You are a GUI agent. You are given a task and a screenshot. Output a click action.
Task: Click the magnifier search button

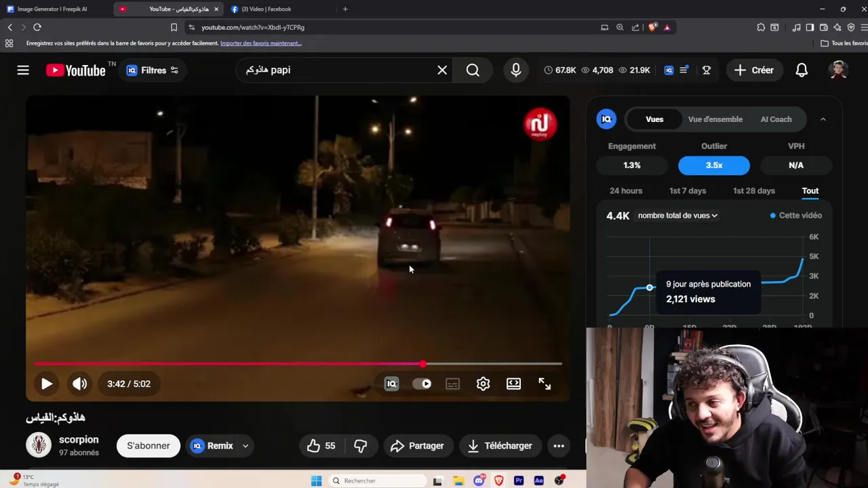[x=473, y=70]
